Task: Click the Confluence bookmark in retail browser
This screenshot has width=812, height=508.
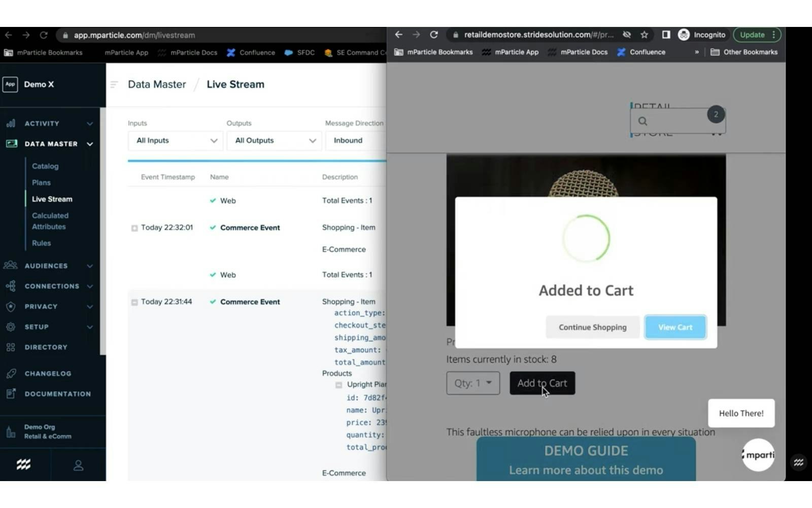Action: [641, 52]
